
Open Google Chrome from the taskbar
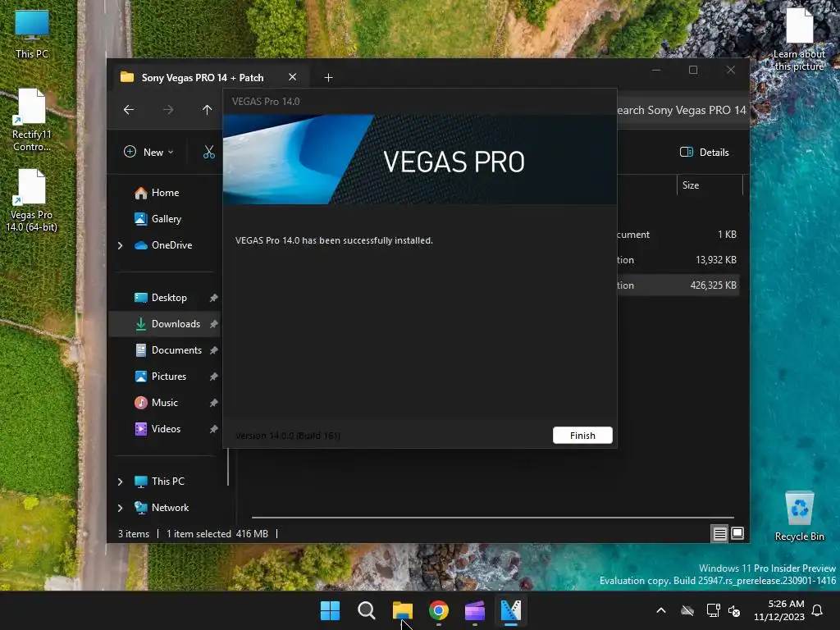439,610
